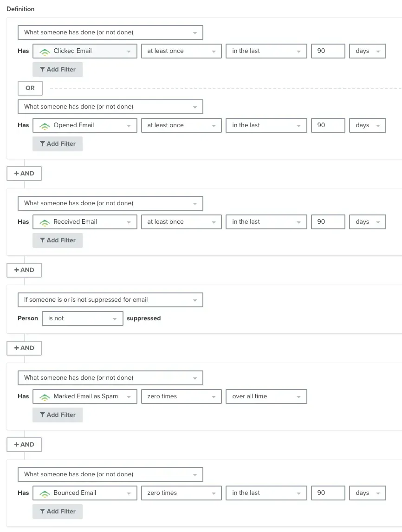Screen dimensions: 402x532
Task: Add Filter under the Bounced Email condition
Action: (x=58, y=512)
